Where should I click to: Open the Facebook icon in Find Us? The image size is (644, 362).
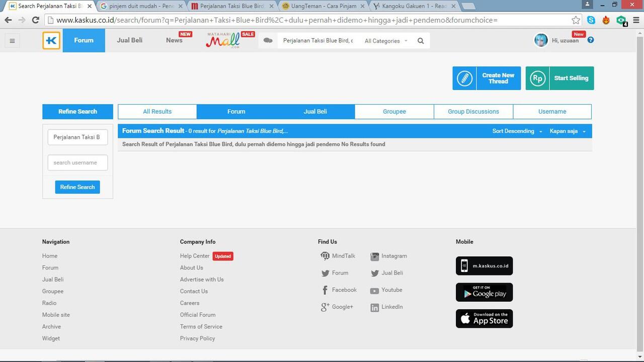pyautogui.click(x=325, y=290)
